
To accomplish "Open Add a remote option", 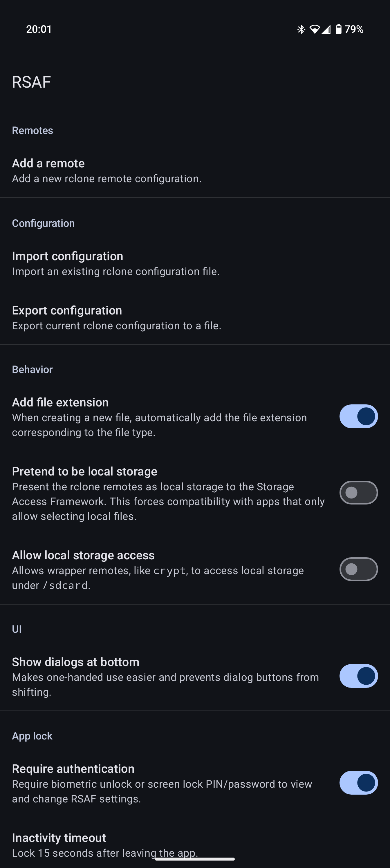I will [106, 171].
